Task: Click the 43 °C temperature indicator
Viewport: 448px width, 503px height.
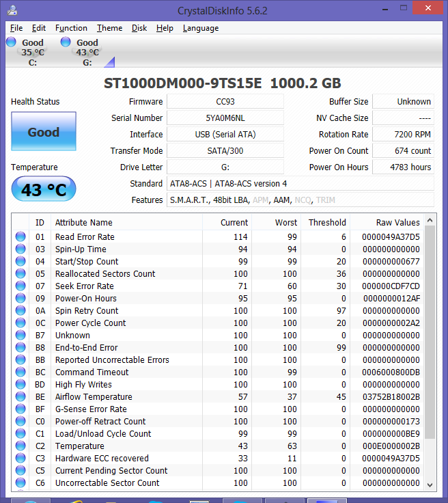Action: [x=44, y=189]
